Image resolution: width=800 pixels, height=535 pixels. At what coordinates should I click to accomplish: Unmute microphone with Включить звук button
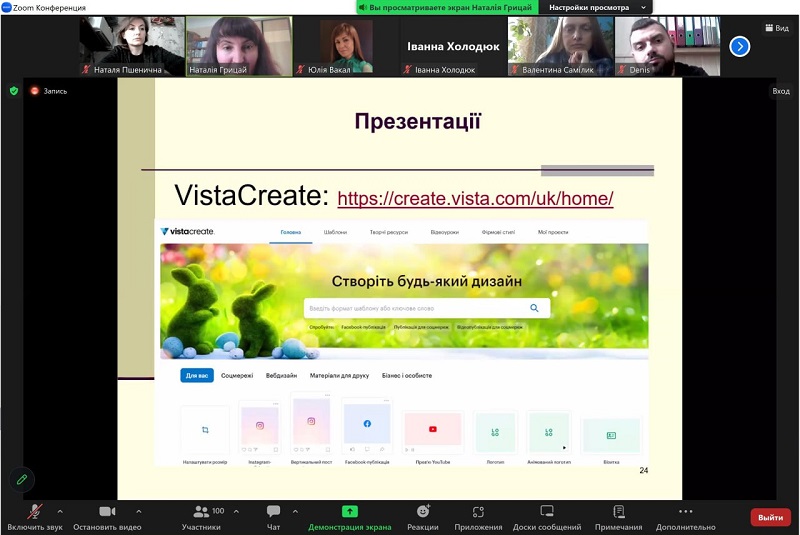click(x=35, y=518)
